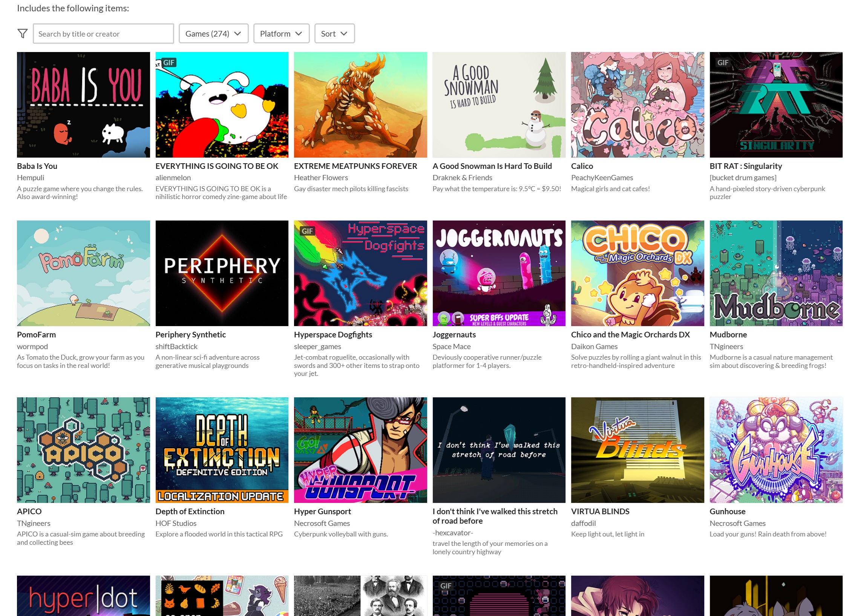Open the Sort dropdown
Screen dimensions: 852x616
[x=334, y=33]
